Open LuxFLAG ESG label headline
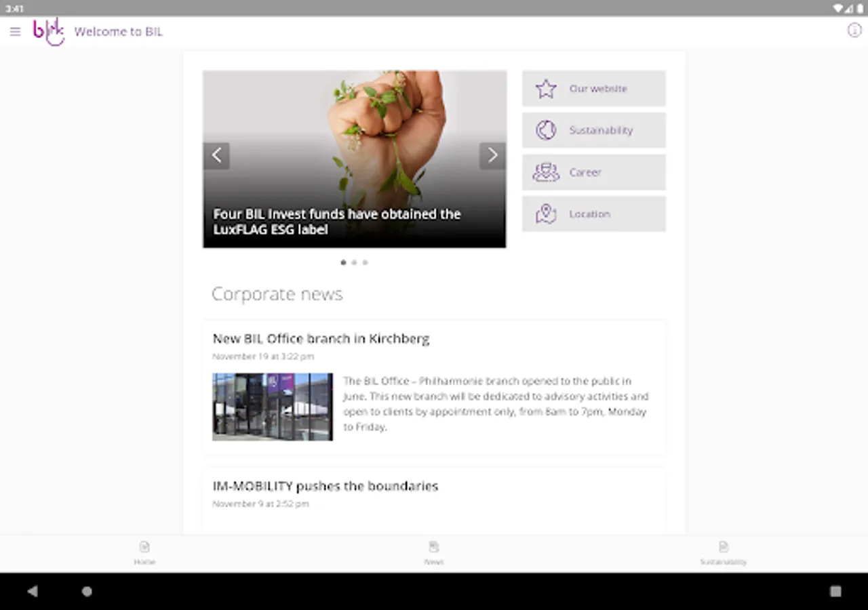This screenshot has width=868, height=610. click(x=337, y=222)
